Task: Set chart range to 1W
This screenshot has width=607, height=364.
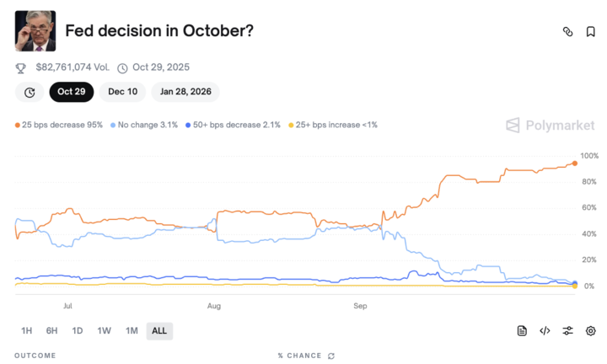Action: (x=105, y=331)
